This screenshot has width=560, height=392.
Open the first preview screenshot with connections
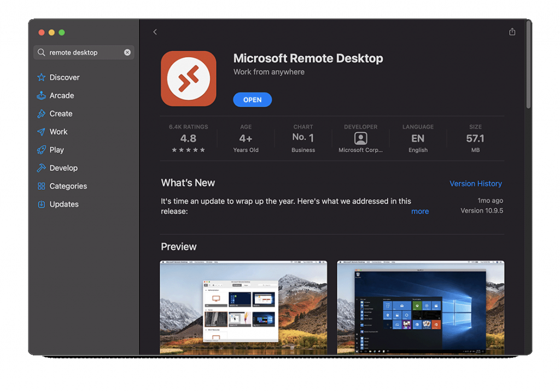point(243,307)
